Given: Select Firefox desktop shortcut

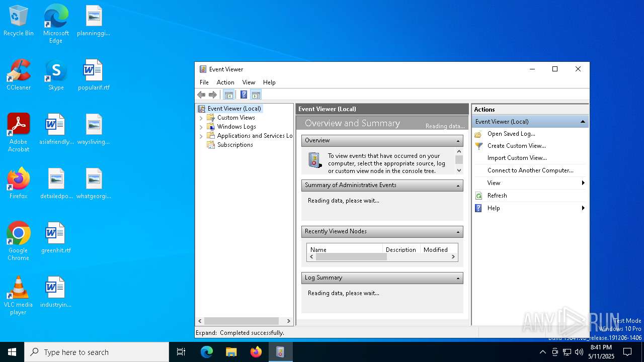Looking at the screenshot, I should tap(19, 184).
